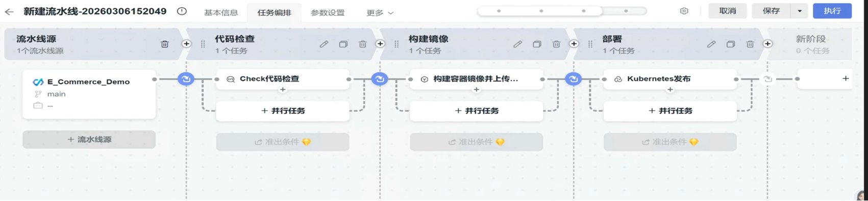The width and height of the screenshot is (868, 201).
Task: Click the 保存 button
Action: point(772,11)
